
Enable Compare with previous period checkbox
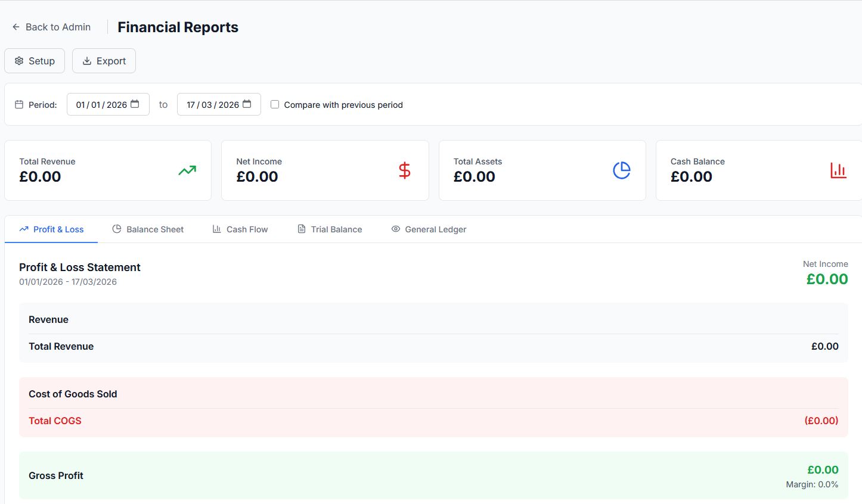point(275,104)
